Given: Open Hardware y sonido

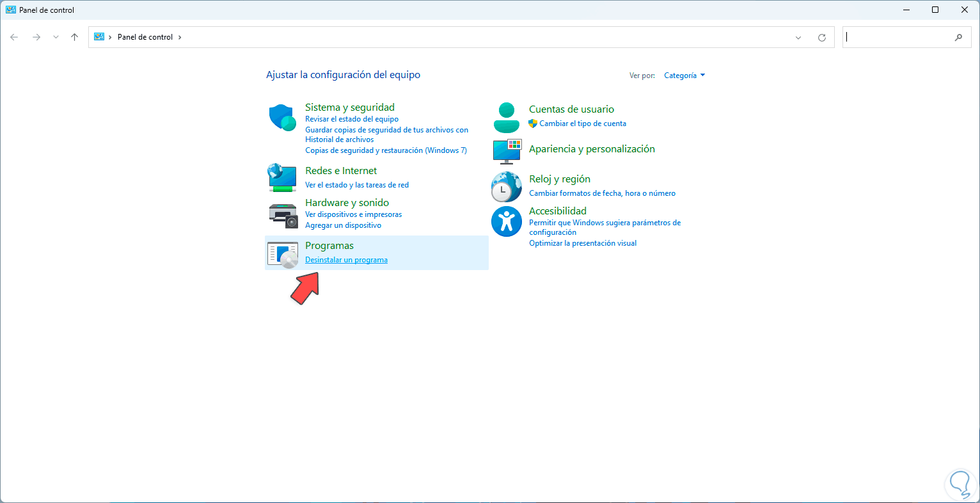Looking at the screenshot, I should pyautogui.click(x=347, y=203).
